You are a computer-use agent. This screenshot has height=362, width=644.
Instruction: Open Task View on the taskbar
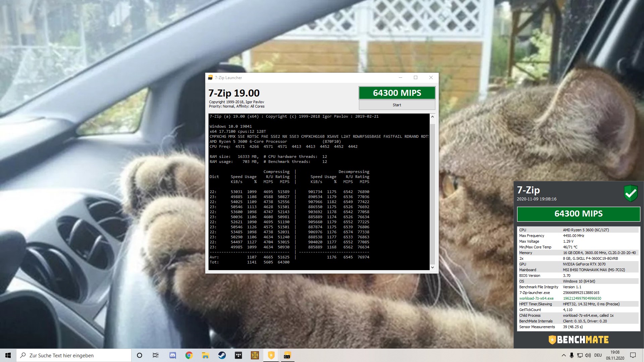coord(156,355)
